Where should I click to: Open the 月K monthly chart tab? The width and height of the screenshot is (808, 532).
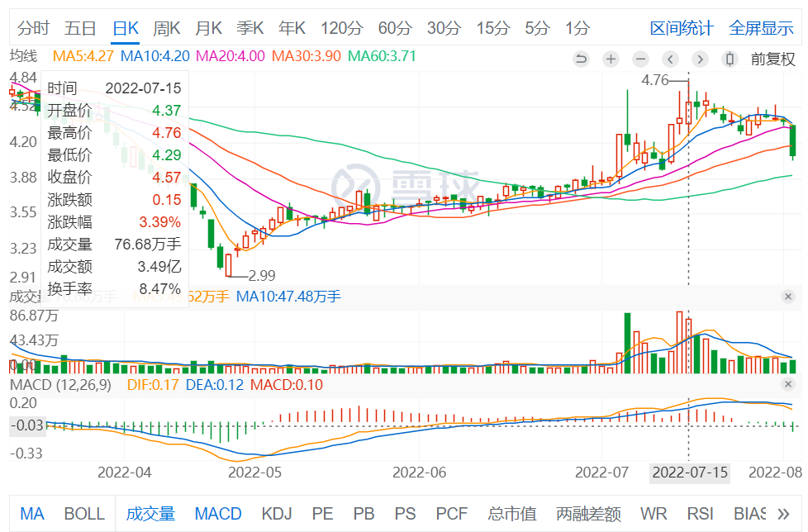coord(208,28)
